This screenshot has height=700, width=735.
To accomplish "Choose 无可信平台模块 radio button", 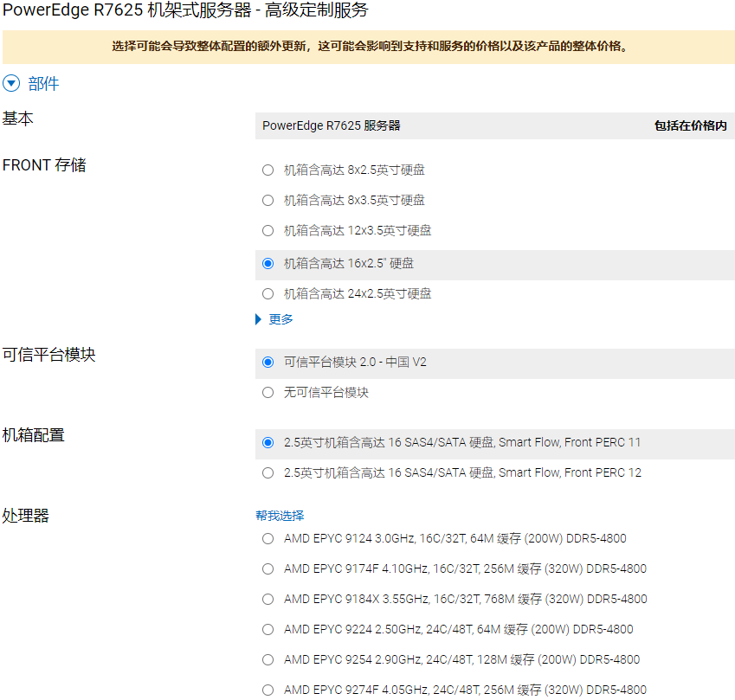I will 268,392.
